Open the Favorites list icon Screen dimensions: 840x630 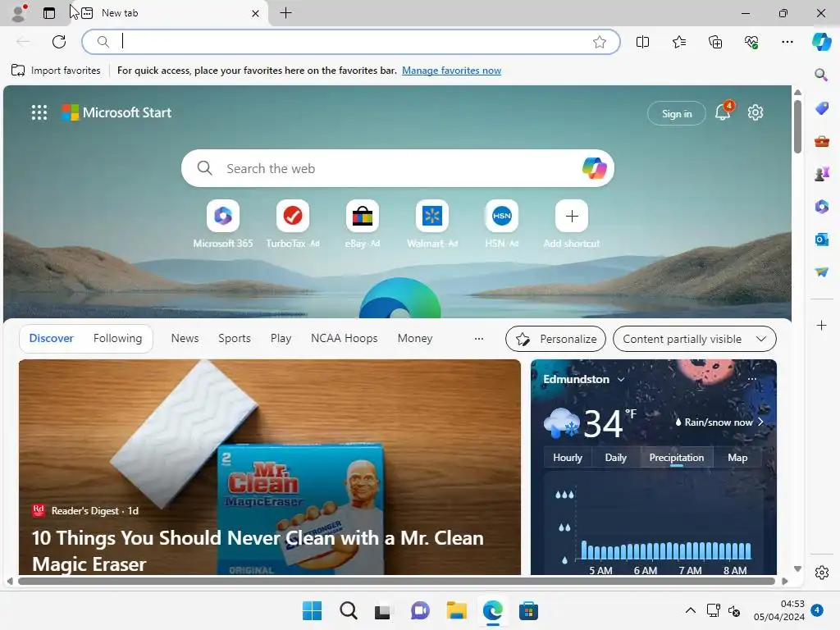click(678, 42)
